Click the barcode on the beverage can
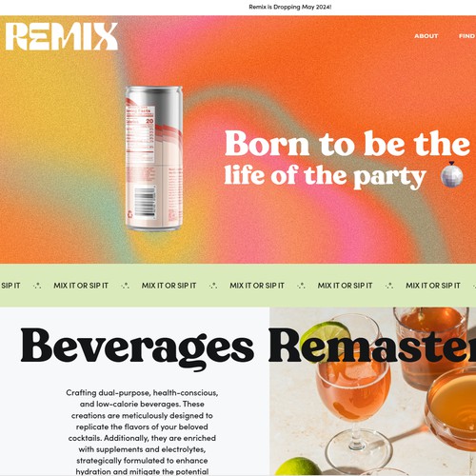This screenshot has width=476, height=476. click(145, 203)
